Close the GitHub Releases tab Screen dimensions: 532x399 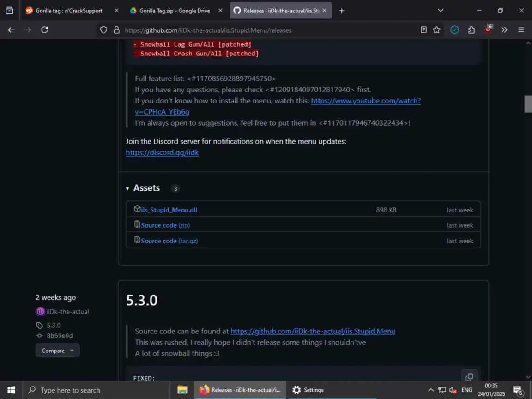[324, 11]
